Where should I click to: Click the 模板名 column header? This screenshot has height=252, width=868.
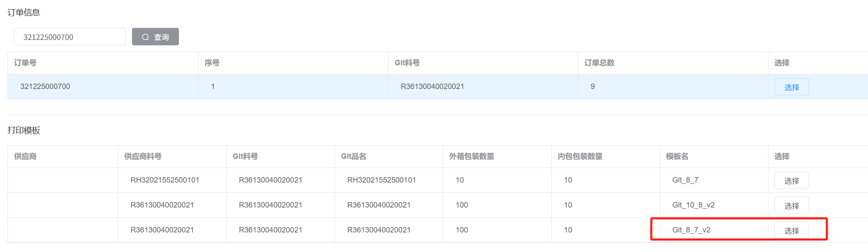click(677, 156)
